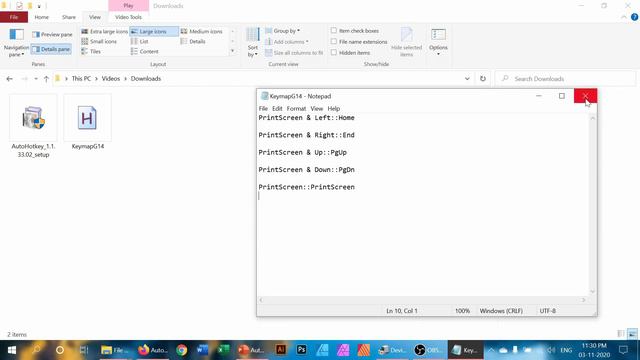The image size is (640, 360).
Task: Open the Group by dropdown
Action: coord(283,31)
